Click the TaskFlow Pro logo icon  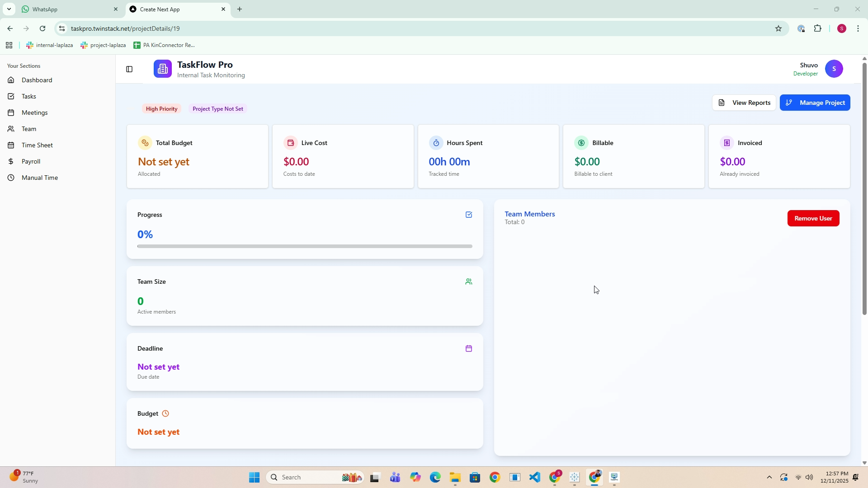point(163,69)
